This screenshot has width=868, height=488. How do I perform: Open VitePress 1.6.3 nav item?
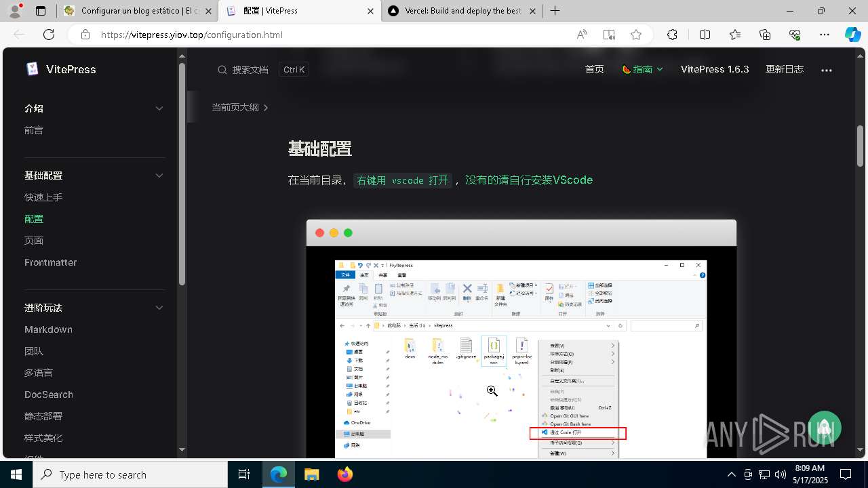(x=715, y=69)
